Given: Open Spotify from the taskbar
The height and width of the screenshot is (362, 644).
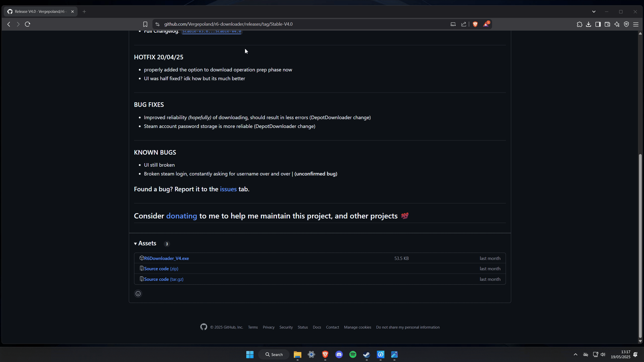Looking at the screenshot, I should click(353, 354).
